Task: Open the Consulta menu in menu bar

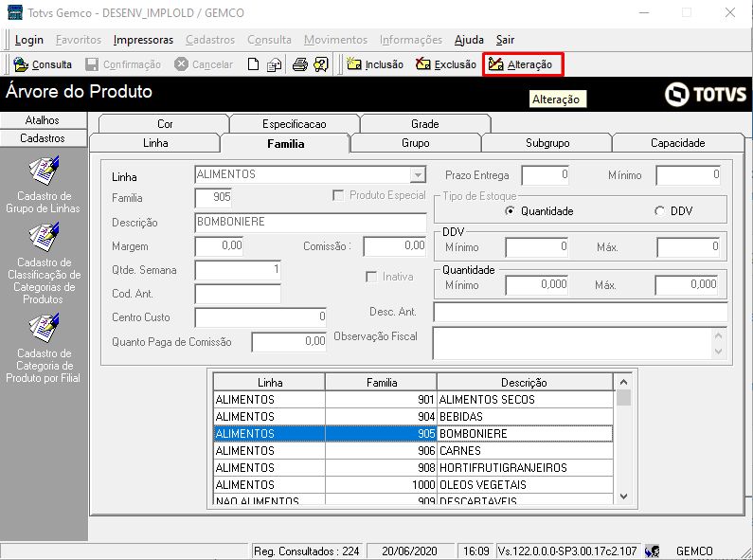Action: click(269, 40)
